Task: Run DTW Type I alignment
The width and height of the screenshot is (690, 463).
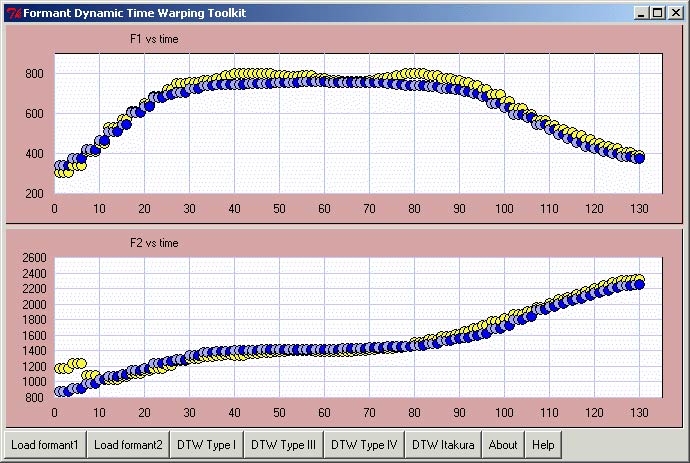Action: pos(206,445)
